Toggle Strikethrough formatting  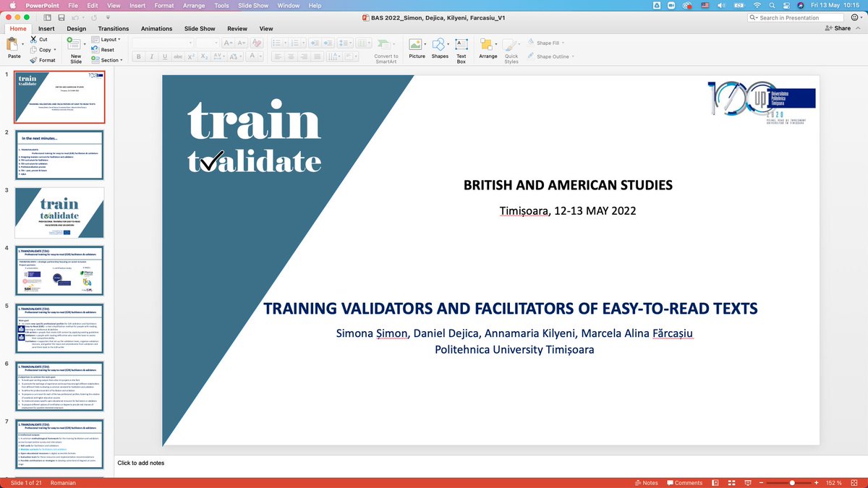(179, 56)
